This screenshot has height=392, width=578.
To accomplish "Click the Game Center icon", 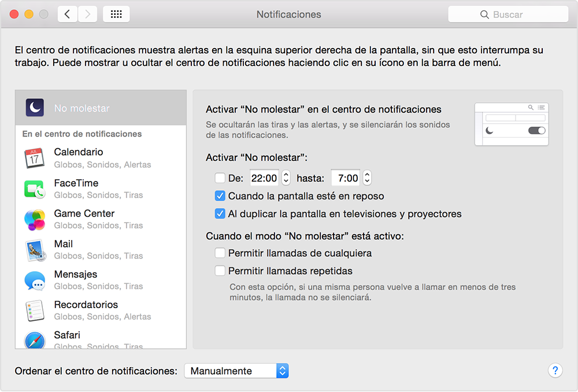I will (35, 219).
